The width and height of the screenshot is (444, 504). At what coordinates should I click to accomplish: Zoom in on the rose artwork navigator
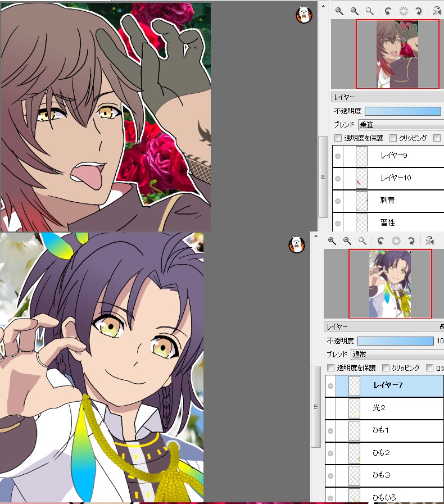(x=339, y=11)
